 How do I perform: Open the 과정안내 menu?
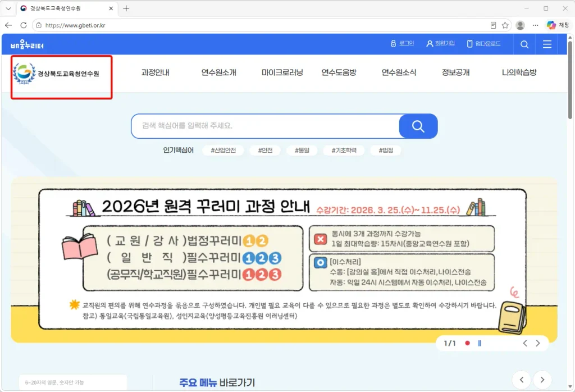click(155, 72)
